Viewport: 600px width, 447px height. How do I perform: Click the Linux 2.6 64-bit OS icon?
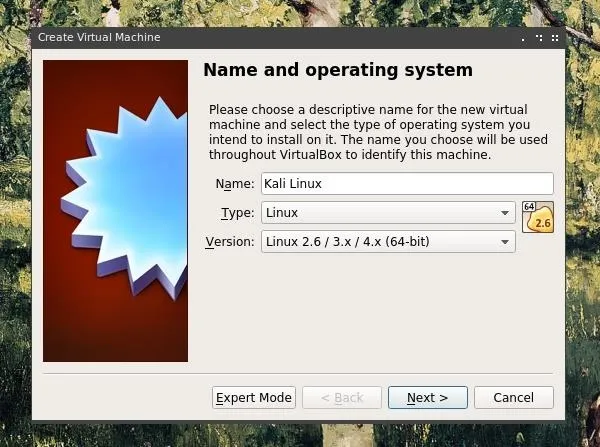pos(538,217)
